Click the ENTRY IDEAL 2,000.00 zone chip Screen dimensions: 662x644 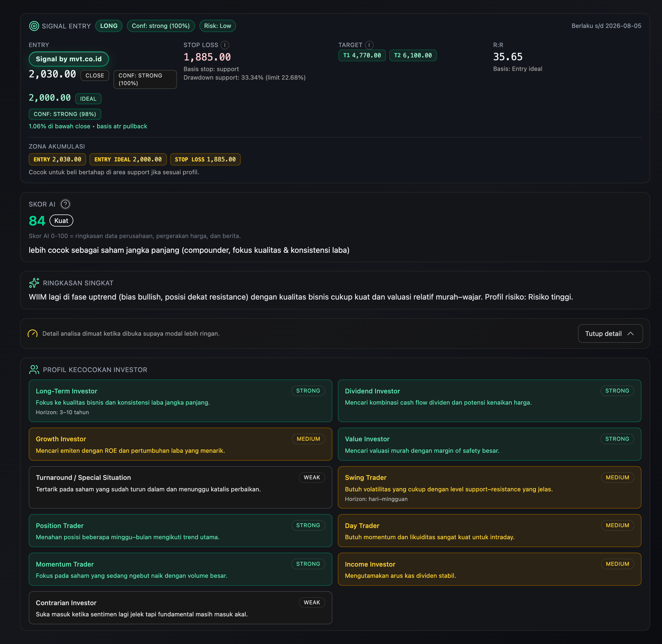tap(128, 160)
